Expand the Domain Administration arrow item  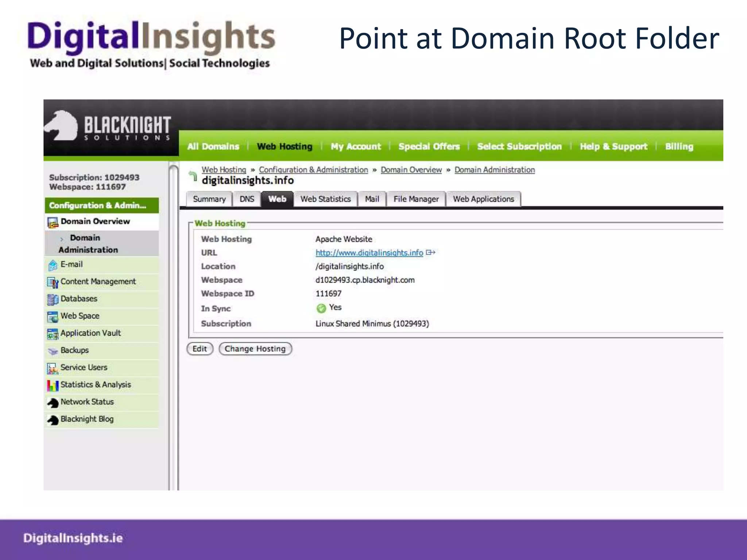pos(62,239)
